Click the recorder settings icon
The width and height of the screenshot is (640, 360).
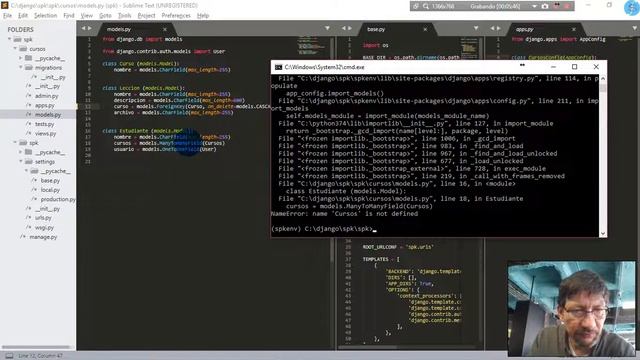(416, 6)
